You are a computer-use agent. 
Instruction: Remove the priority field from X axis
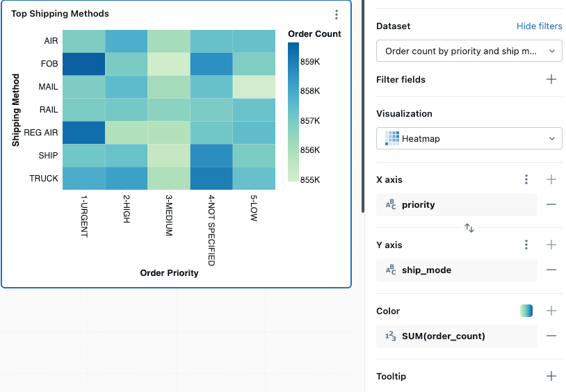pyautogui.click(x=551, y=204)
